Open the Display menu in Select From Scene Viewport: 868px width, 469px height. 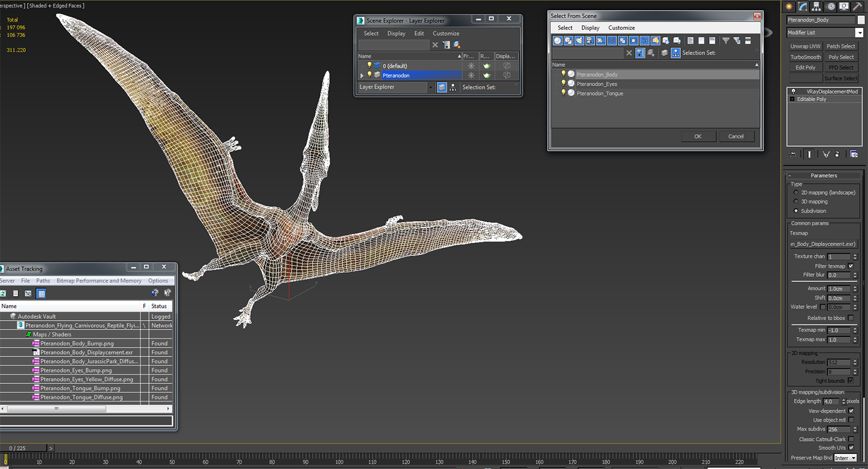pos(590,28)
